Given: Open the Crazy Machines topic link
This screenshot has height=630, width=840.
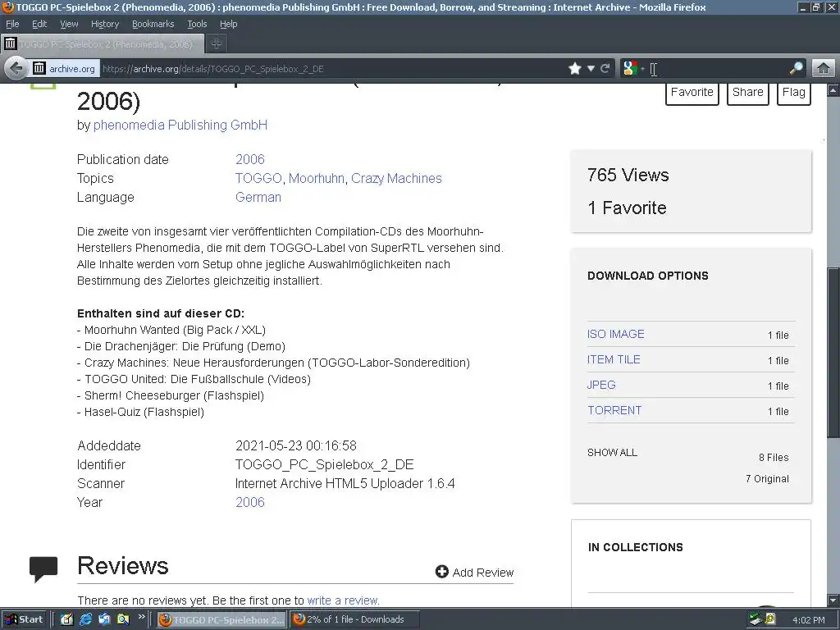Looking at the screenshot, I should (x=396, y=178).
